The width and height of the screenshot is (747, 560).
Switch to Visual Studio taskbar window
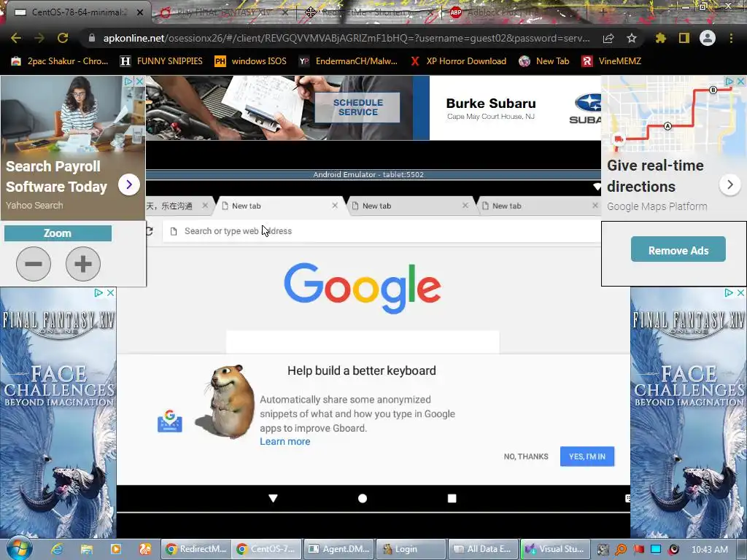tap(555, 549)
